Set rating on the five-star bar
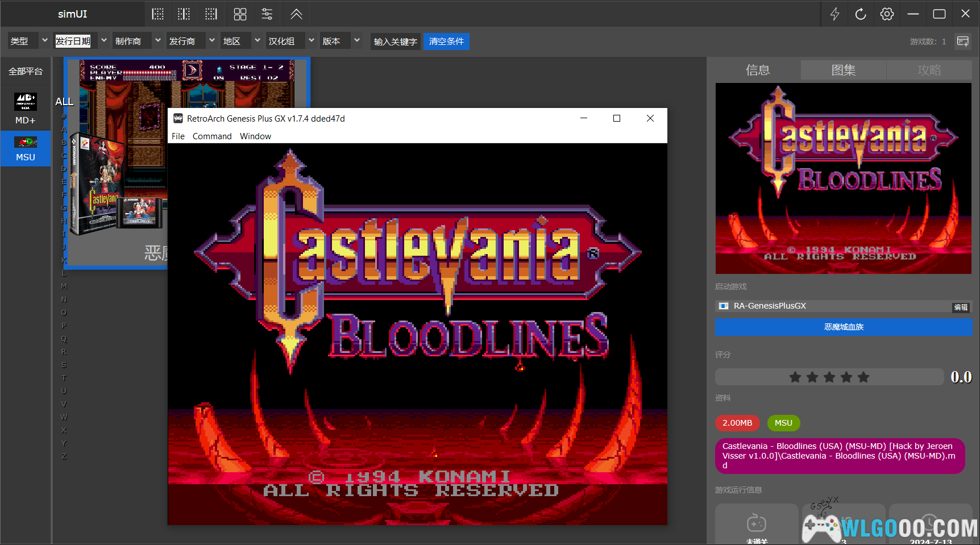980x545 pixels. point(829,377)
